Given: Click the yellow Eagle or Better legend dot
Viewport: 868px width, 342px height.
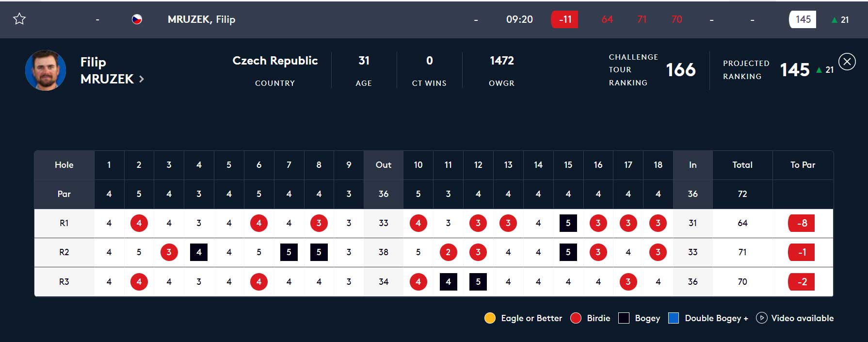Looking at the screenshot, I should coord(490,318).
